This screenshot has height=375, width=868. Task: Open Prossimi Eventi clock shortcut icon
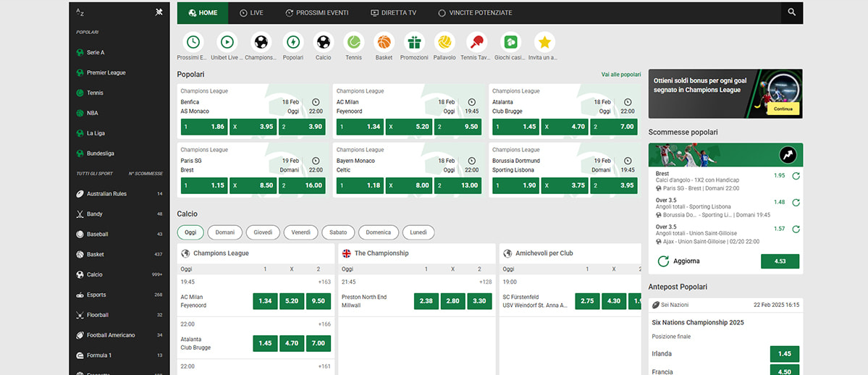coord(193,42)
